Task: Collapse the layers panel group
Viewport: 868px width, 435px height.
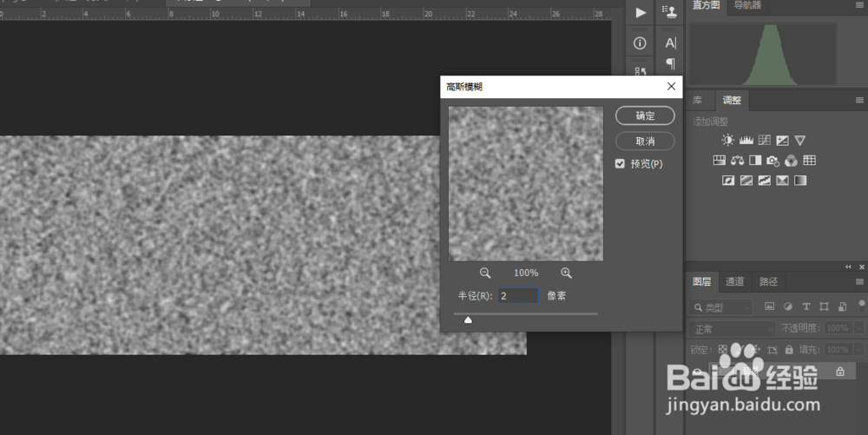Action: click(x=848, y=267)
